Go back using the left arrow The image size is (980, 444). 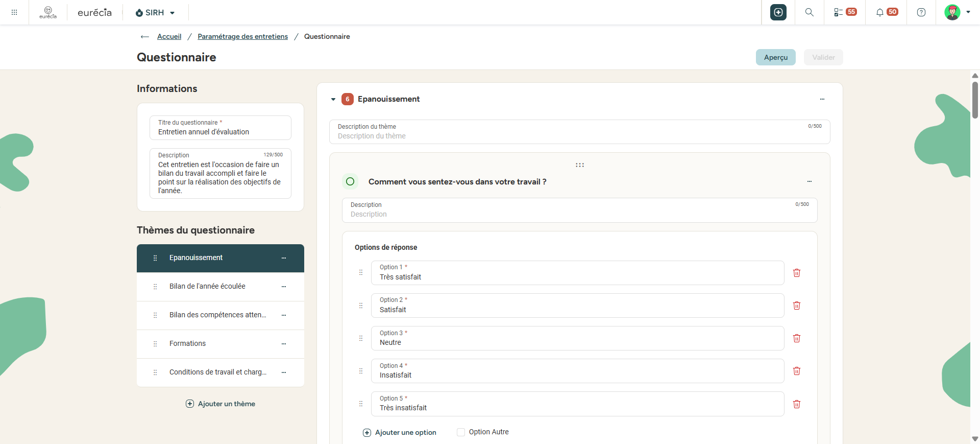(145, 37)
